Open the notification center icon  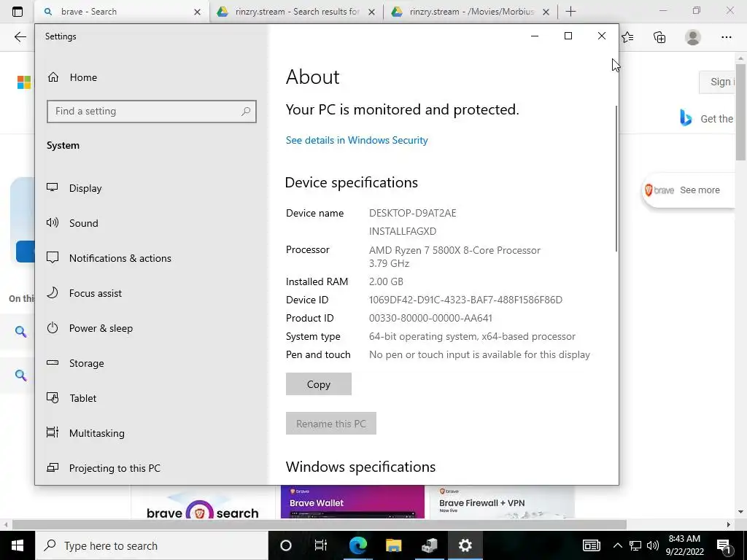(x=723, y=546)
